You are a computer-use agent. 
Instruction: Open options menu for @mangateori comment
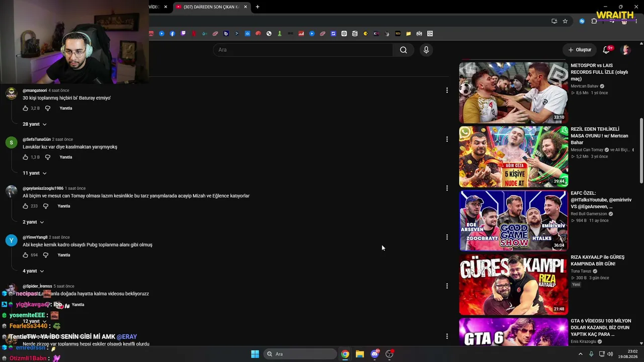coord(447,90)
